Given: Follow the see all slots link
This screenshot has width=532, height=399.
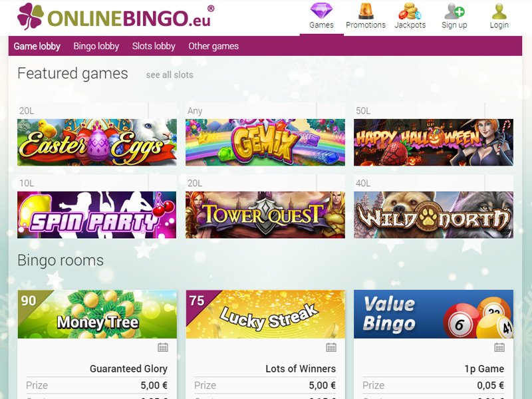Looking at the screenshot, I should [x=170, y=74].
